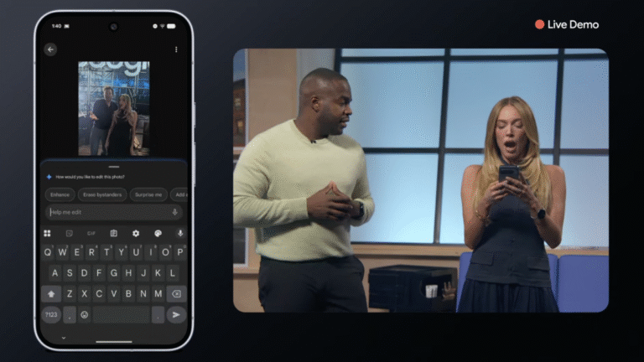Open the keyboard apps grid icon
This screenshot has width=644, height=362.
(47, 234)
